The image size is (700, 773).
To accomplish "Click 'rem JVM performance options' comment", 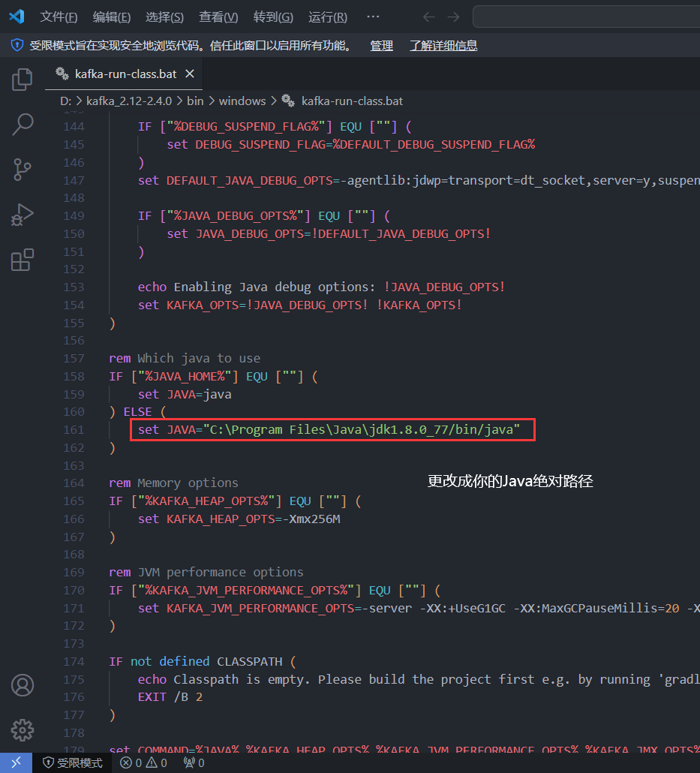I will [206, 573].
